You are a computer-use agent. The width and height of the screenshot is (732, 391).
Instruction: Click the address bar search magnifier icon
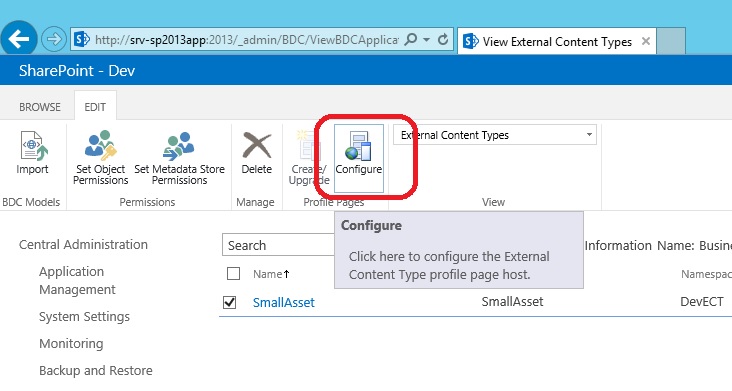tap(410, 39)
